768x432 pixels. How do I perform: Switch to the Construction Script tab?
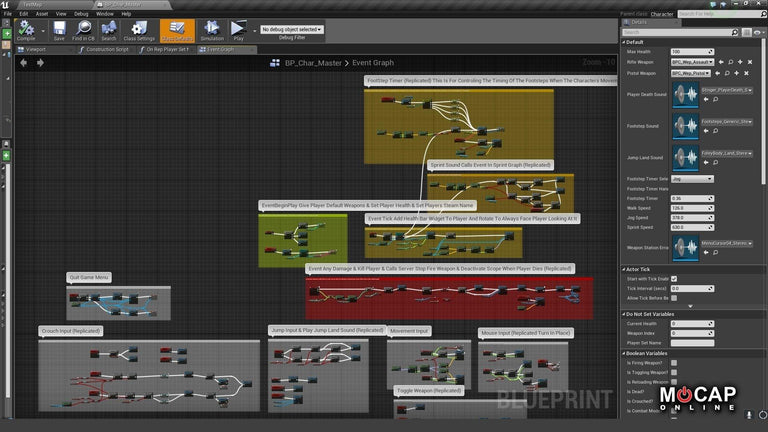107,48
